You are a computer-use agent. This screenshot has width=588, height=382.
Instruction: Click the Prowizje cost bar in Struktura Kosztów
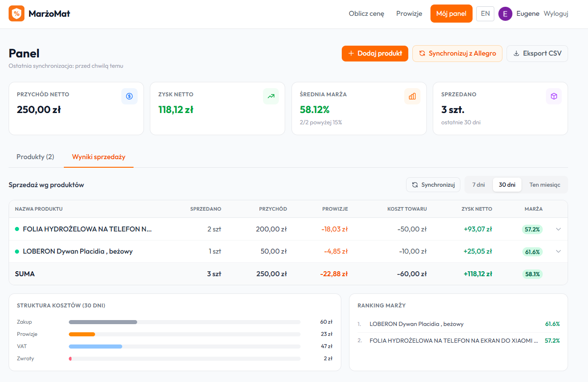coord(81,334)
